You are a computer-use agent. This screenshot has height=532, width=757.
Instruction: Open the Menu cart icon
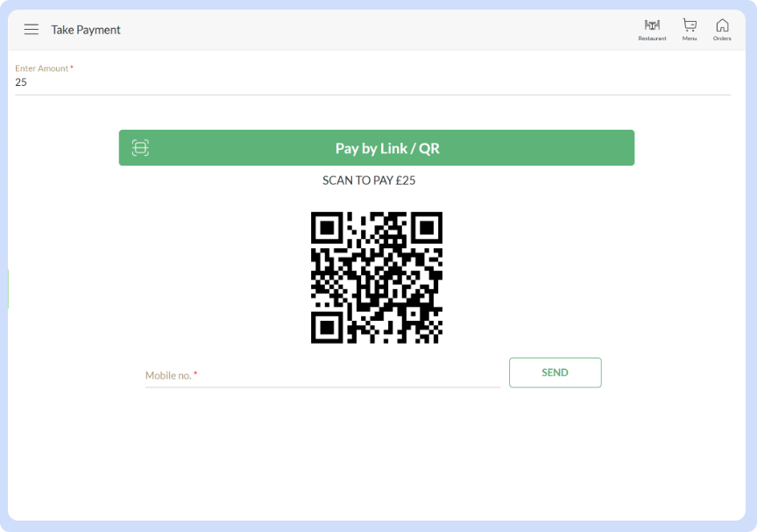tap(690, 25)
